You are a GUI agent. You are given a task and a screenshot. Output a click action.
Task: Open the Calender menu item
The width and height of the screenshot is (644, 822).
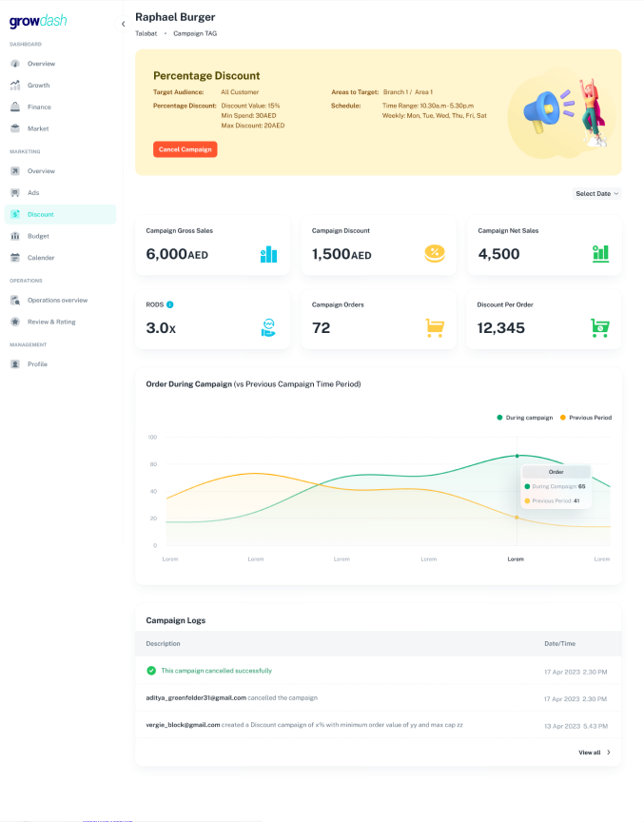pos(41,258)
